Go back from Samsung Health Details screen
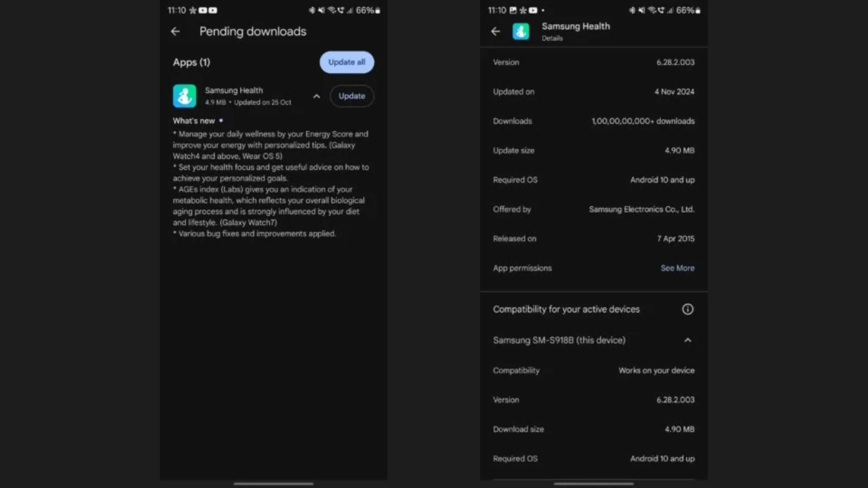Image resolution: width=868 pixels, height=488 pixels. click(495, 32)
